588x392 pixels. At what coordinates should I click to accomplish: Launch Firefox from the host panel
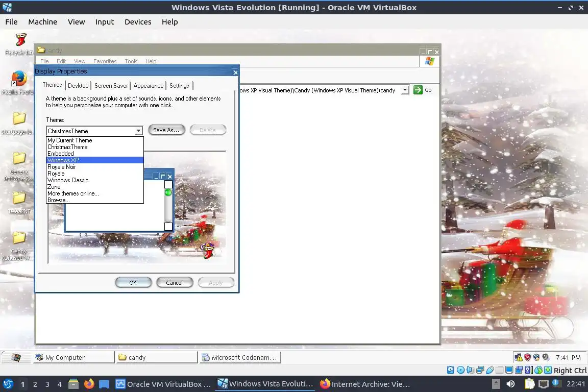(x=89, y=384)
